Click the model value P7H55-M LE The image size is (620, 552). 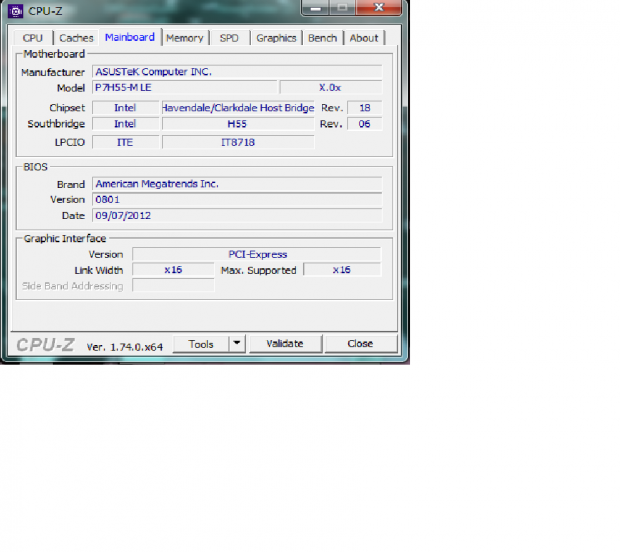tap(185, 87)
